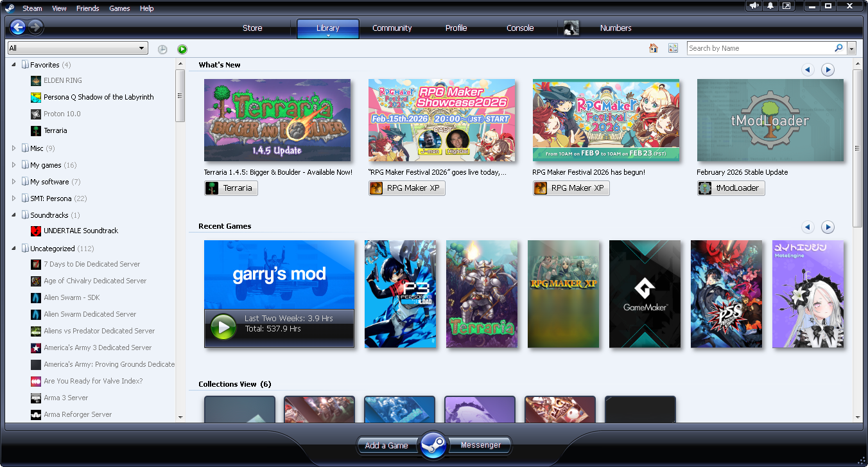Switch to the Community tab

pos(392,28)
